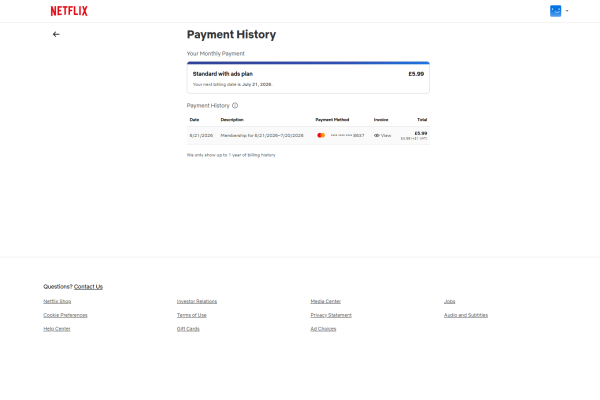This screenshot has width=600, height=400.
Task: Go back using the left arrow
Action: point(56,34)
